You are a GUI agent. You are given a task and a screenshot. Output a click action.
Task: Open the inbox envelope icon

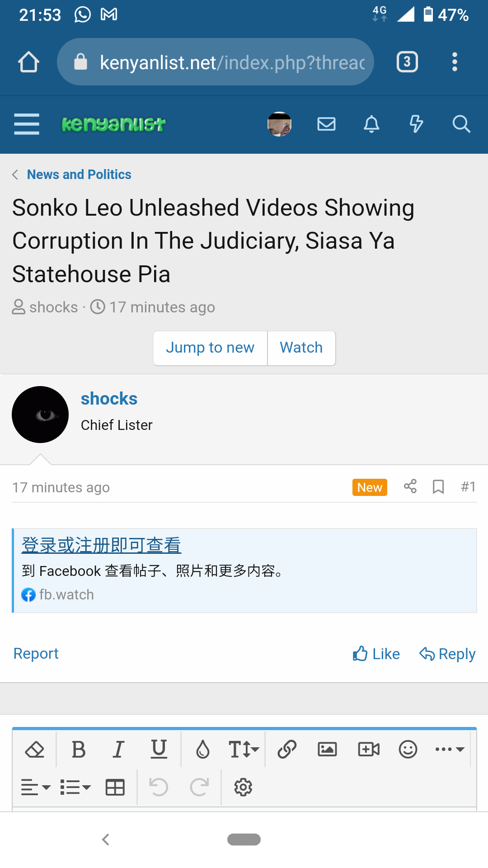326,124
